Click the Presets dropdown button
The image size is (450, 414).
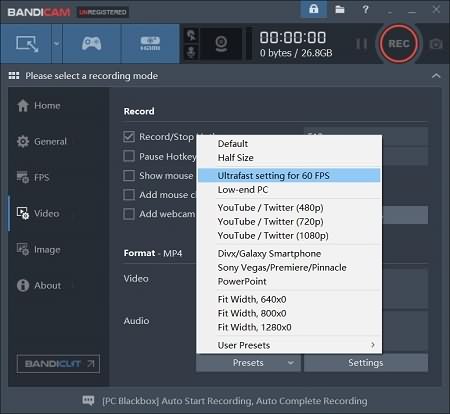click(248, 363)
